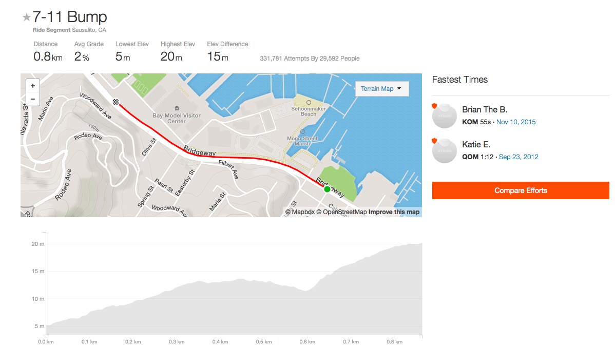
Task: Open Katie E.'s name link
Action: pos(476,144)
